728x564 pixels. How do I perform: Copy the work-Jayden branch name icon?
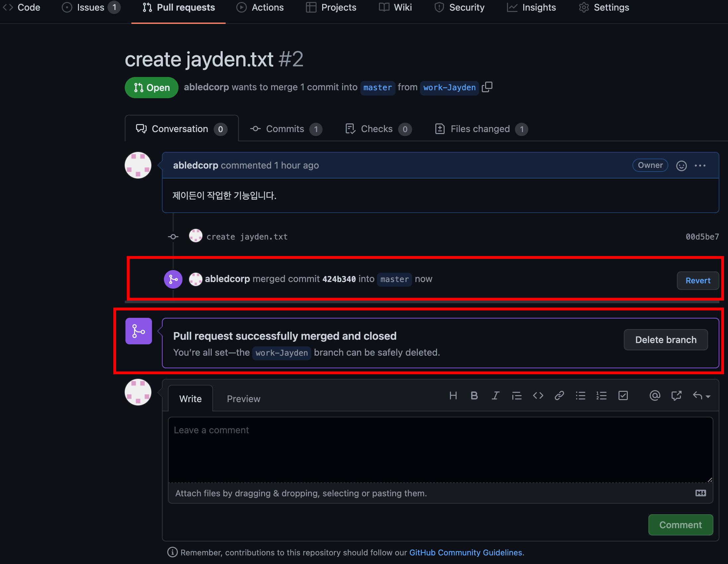pyautogui.click(x=487, y=87)
